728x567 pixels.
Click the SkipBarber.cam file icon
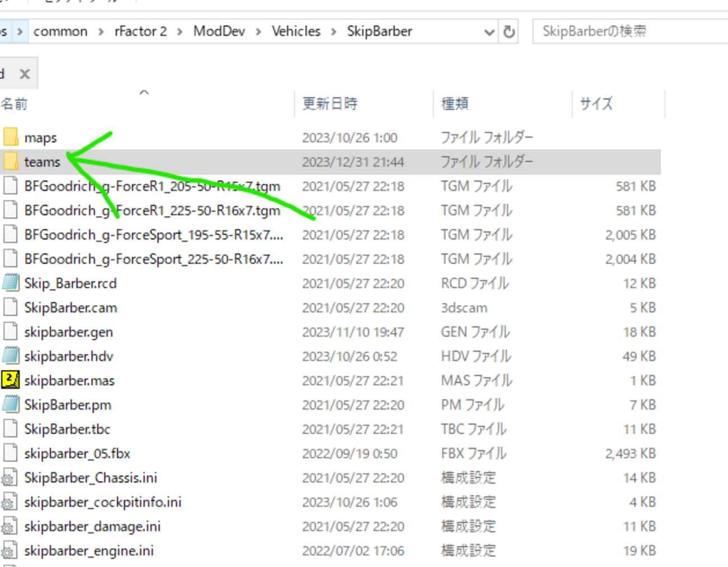(x=10, y=307)
